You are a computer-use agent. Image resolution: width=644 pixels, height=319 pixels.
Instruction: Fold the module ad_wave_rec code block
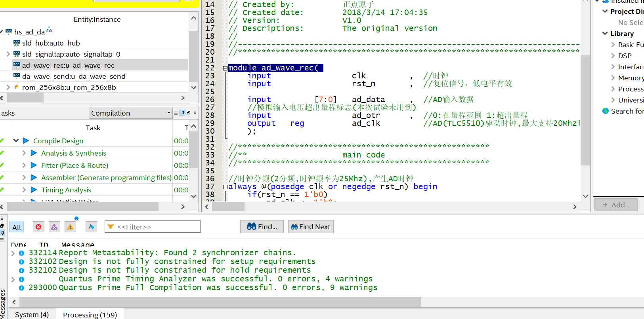click(225, 68)
